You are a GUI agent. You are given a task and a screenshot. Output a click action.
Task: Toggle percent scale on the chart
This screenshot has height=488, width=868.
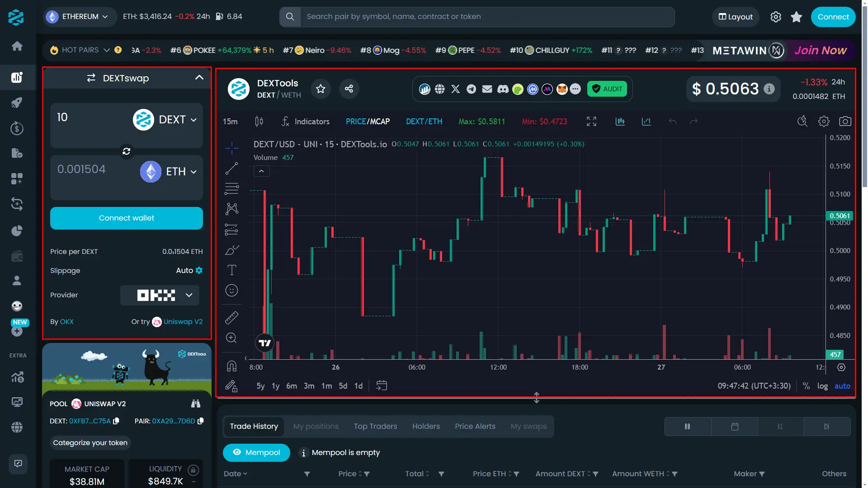[x=806, y=386]
